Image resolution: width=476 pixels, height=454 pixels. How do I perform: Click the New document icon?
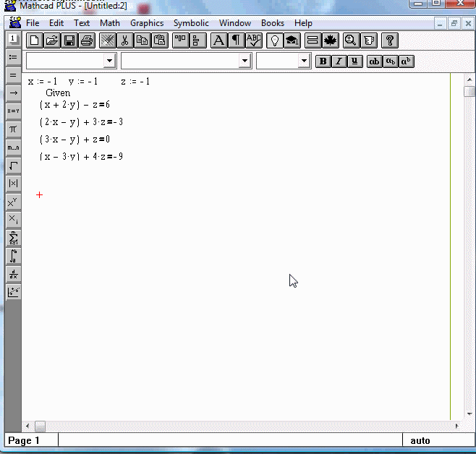pyautogui.click(x=34, y=40)
